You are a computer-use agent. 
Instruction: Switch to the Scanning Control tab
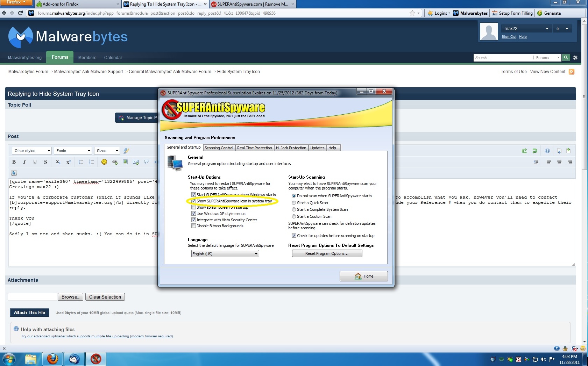click(x=219, y=148)
